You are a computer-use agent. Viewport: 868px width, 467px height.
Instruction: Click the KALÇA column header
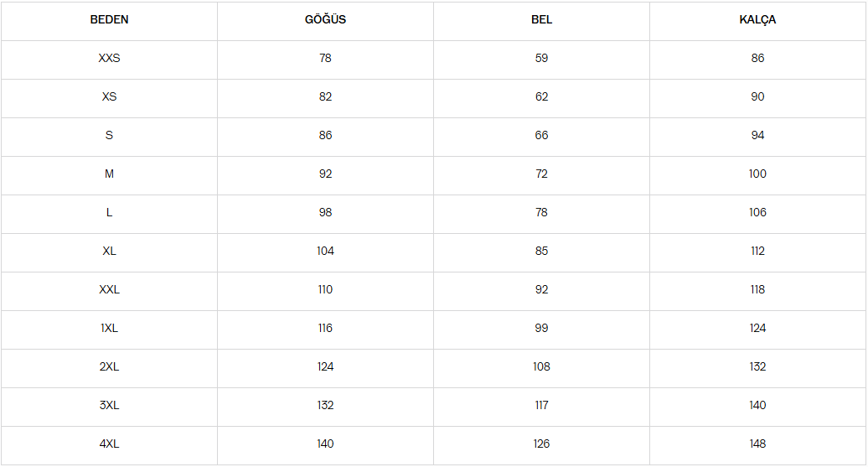(757, 20)
